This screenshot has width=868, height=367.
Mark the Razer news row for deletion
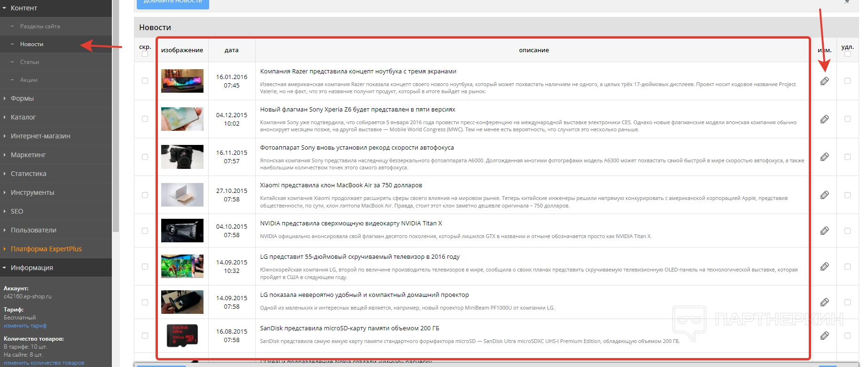click(847, 81)
